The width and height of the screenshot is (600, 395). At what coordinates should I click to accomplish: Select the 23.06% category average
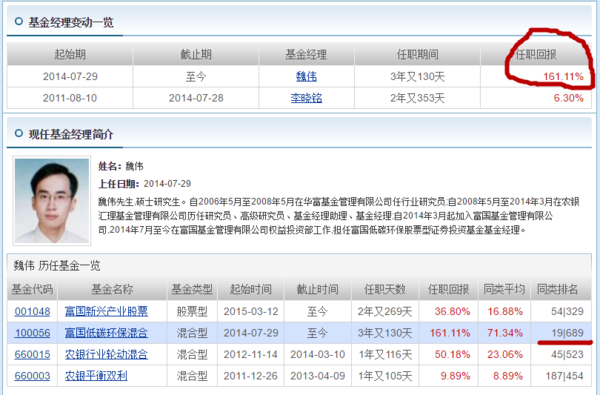click(505, 354)
